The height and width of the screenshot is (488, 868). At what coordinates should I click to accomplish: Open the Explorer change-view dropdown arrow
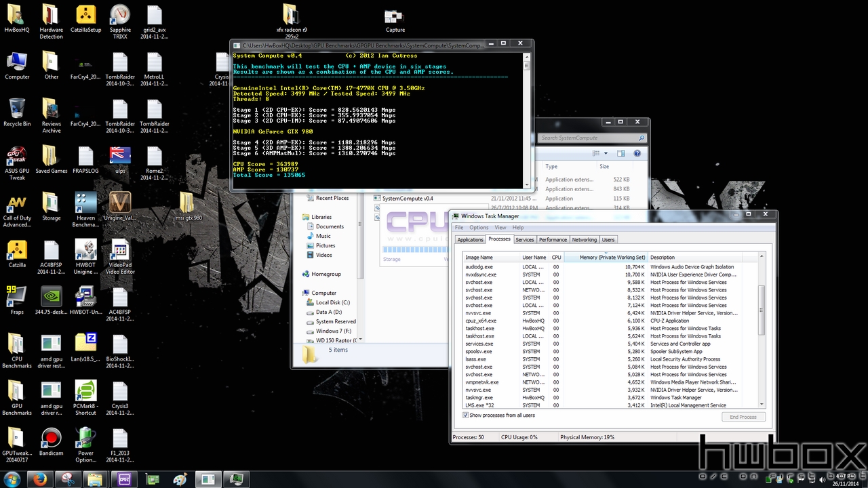(x=606, y=154)
